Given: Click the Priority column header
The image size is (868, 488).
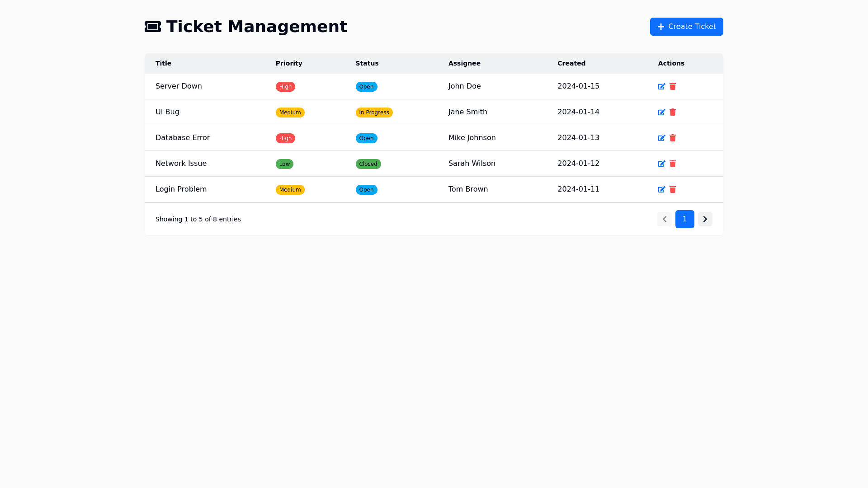Looking at the screenshot, I should tap(289, 63).
